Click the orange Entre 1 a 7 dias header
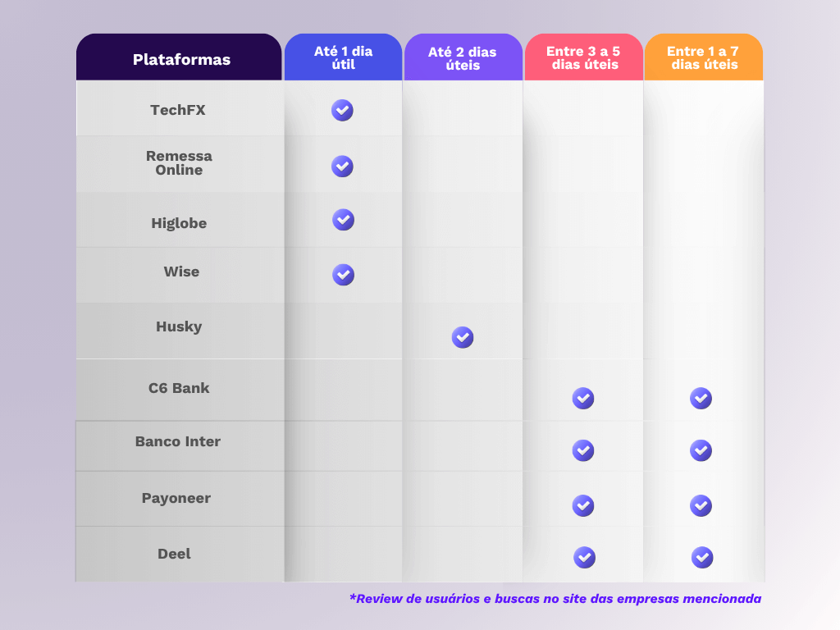Screen dimensions: 840x630 703,57
